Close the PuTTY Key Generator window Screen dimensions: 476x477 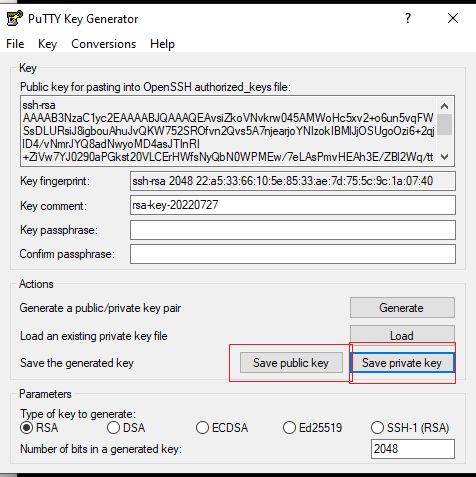point(453,18)
